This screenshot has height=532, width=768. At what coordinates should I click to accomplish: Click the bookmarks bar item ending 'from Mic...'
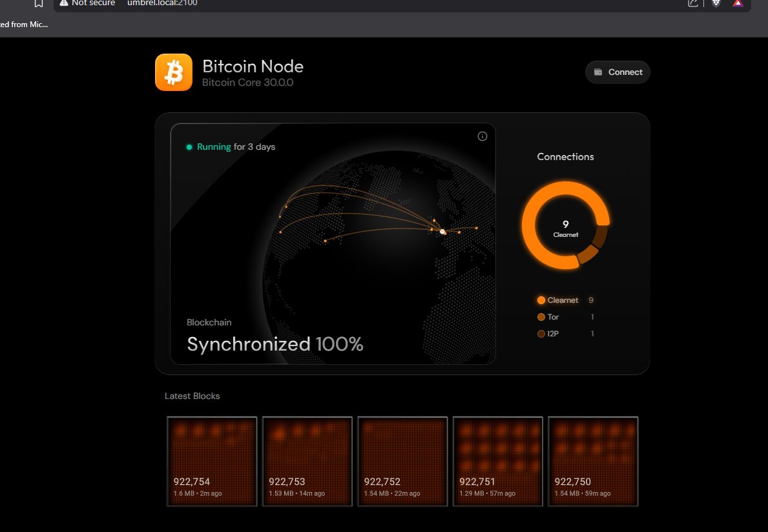click(23, 24)
